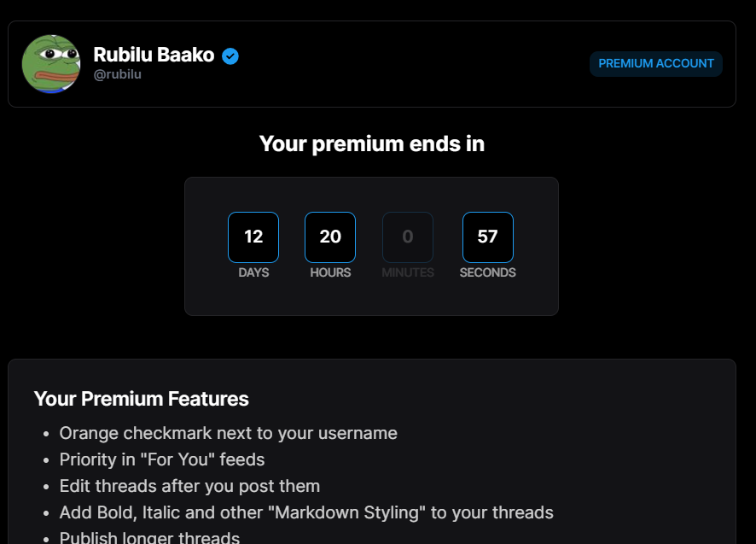This screenshot has height=544, width=756.
Task: Select the Publish longer threads item
Action: point(149,537)
